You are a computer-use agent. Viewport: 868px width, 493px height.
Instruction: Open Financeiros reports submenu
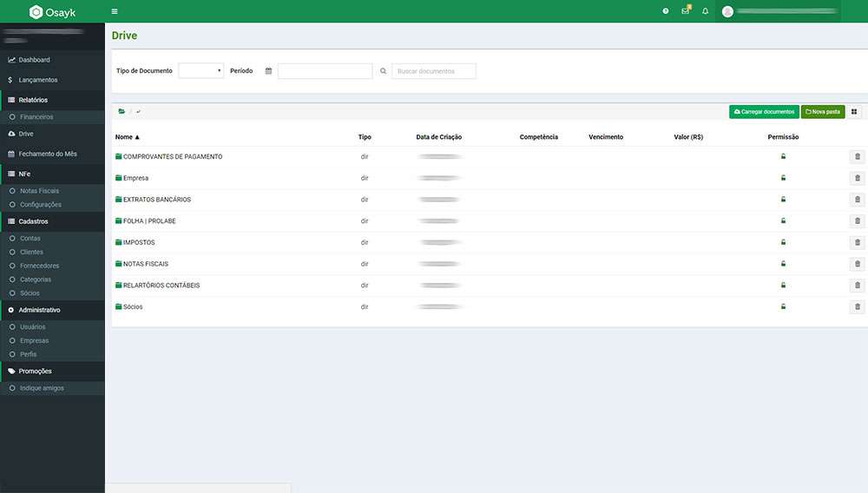(x=53, y=117)
